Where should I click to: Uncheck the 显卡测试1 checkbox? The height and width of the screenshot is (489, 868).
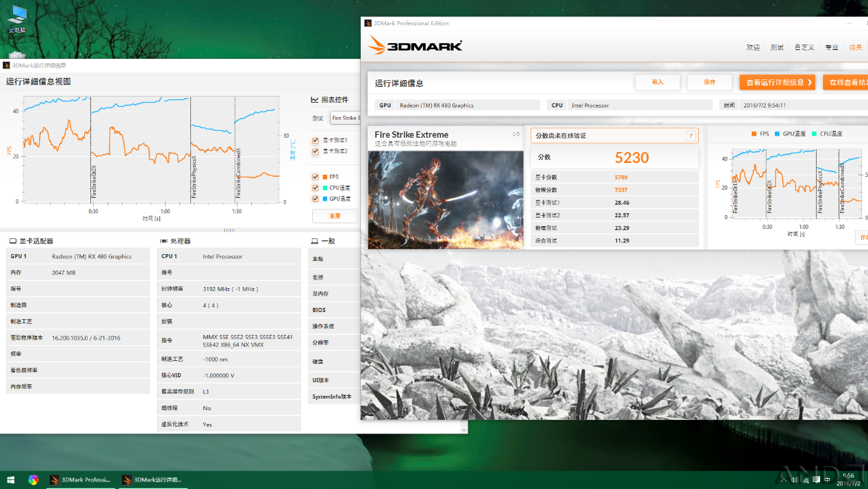[316, 140]
